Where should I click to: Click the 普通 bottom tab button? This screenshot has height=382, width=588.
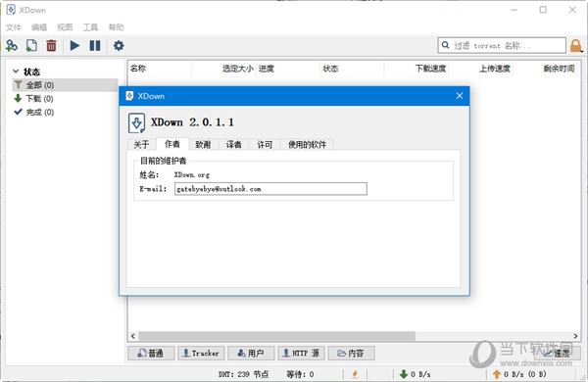(x=151, y=354)
